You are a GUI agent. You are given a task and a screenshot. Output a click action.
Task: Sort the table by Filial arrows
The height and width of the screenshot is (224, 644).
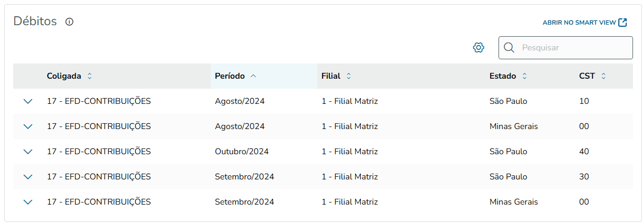click(348, 76)
